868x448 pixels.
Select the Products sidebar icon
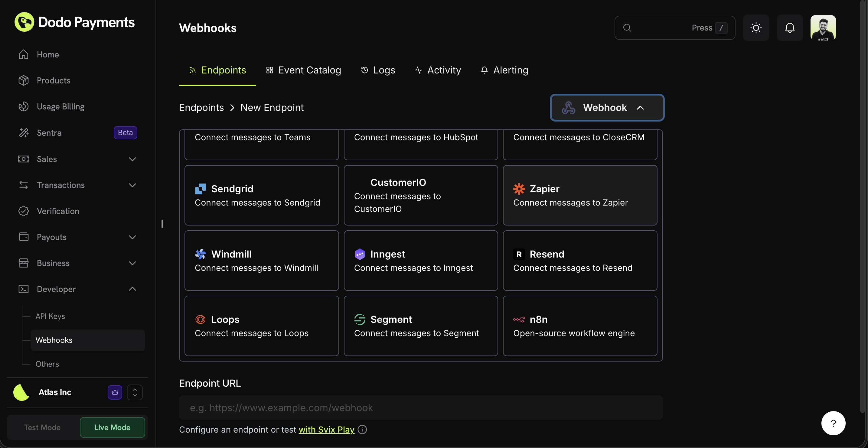(x=23, y=80)
